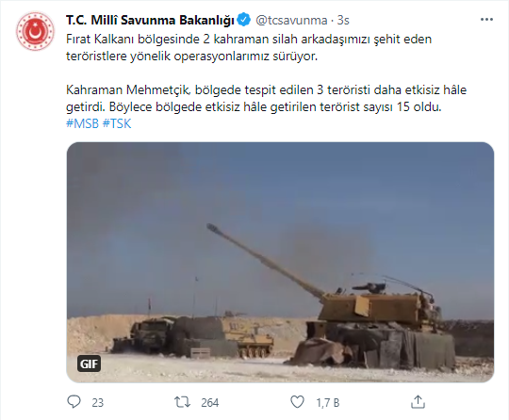Screen dimensions: 509x420
Task: Open the #MSB hashtag
Action: click(x=82, y=124)
